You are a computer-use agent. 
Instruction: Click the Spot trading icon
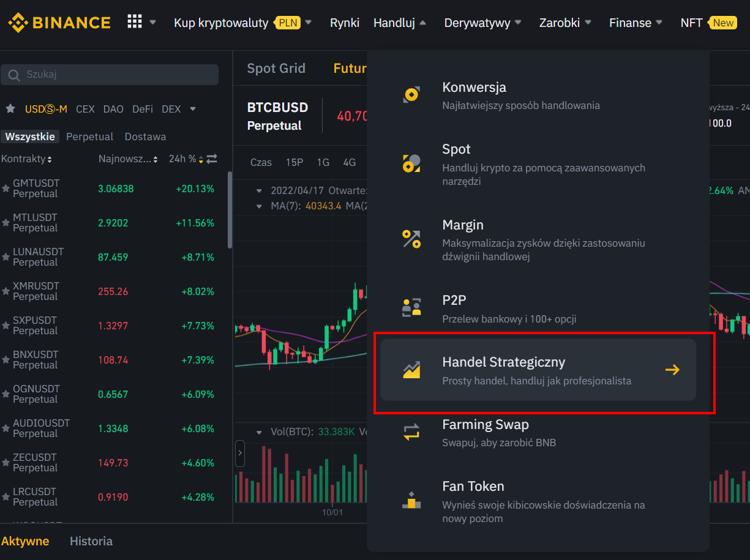click(411, 163)
